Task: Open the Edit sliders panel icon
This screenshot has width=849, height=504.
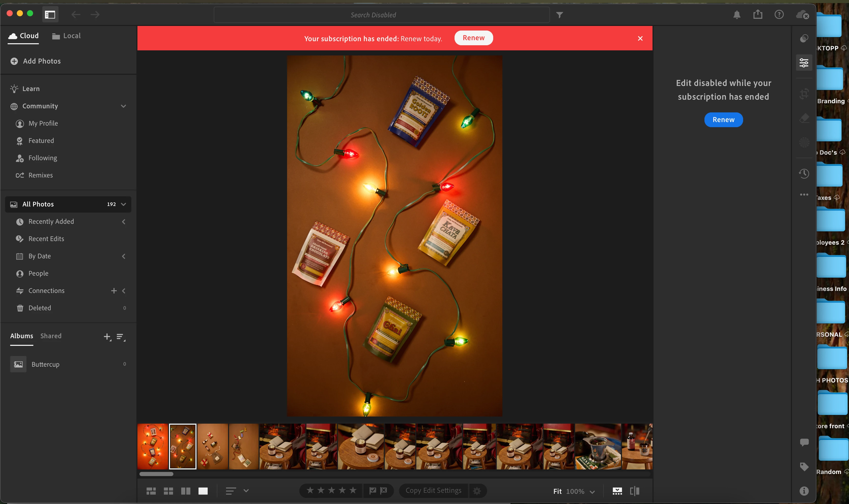Action: [x=804, y=63]
